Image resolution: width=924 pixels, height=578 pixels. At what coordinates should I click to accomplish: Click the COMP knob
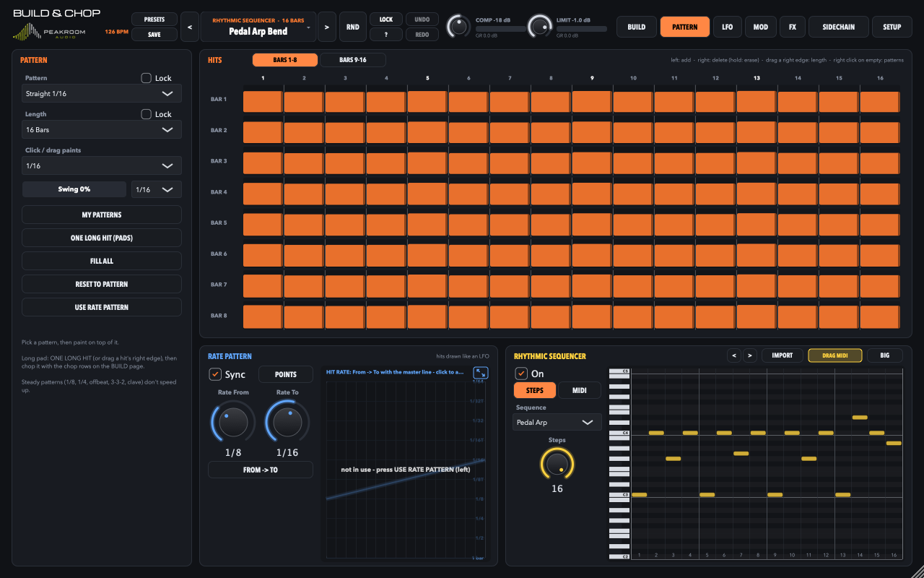458,27
